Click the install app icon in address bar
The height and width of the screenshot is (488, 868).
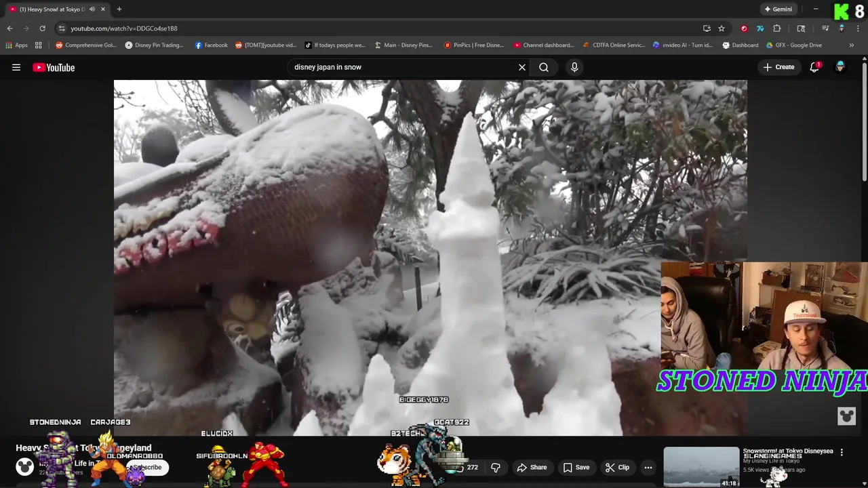[707, 28]
